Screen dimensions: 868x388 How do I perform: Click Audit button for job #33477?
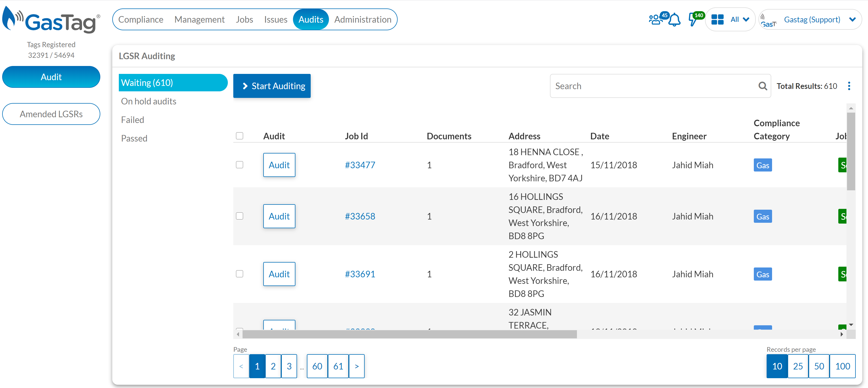pos(279,165)
